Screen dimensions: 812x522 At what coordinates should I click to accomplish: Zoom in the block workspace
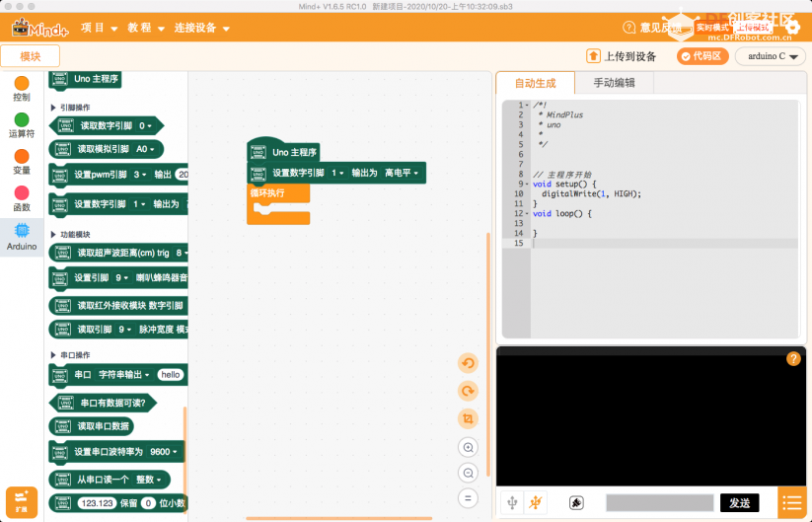468,447
